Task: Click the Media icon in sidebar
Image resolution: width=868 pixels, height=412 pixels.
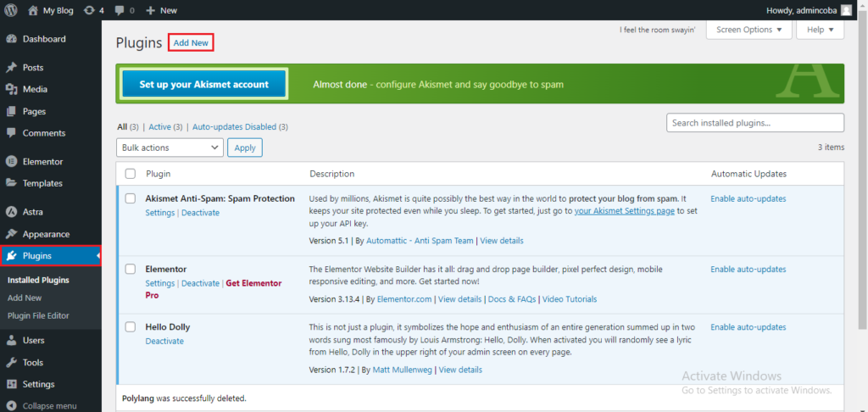Action: click(x=11, y=89)
